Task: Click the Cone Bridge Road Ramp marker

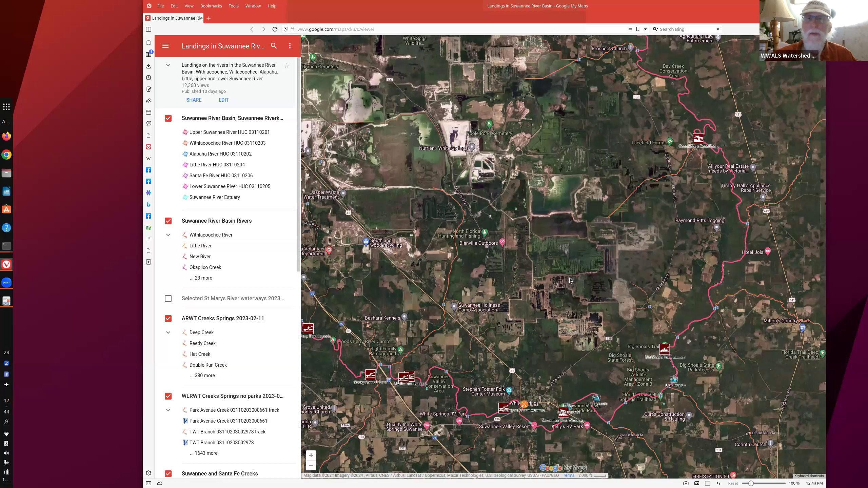Action: point(698,138)
